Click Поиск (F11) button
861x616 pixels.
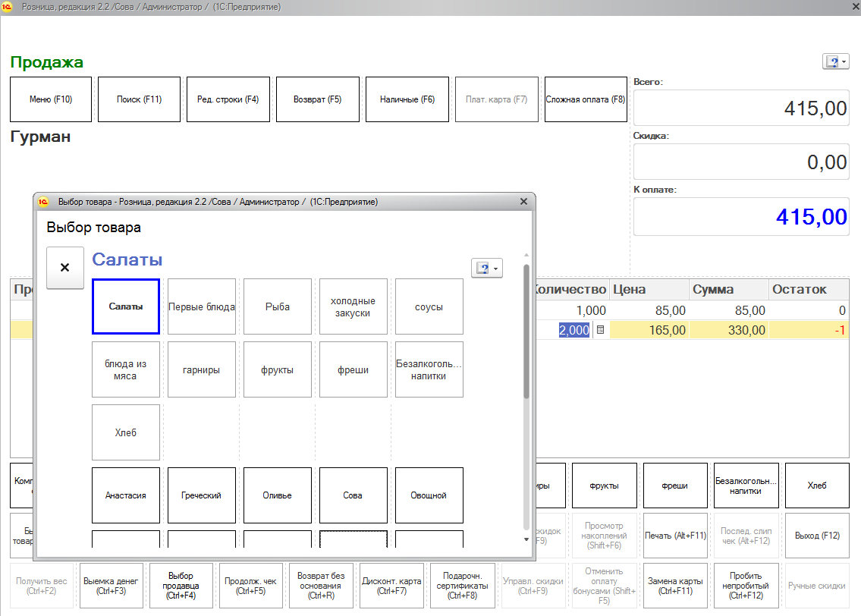click(139, 99)
